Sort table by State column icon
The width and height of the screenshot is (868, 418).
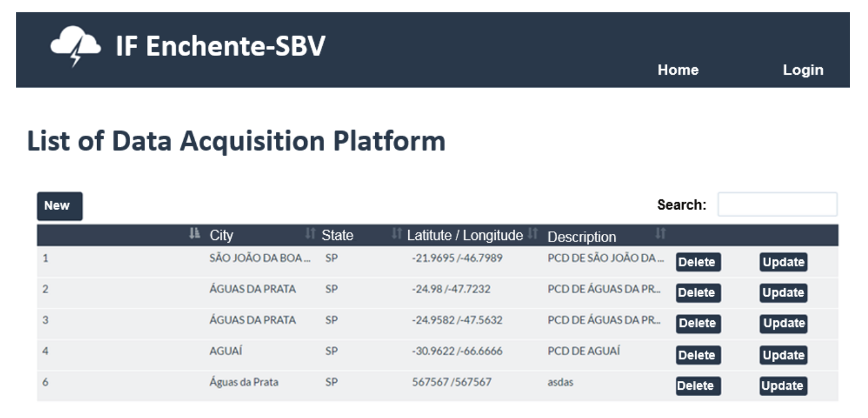click(x=397, y=234)
